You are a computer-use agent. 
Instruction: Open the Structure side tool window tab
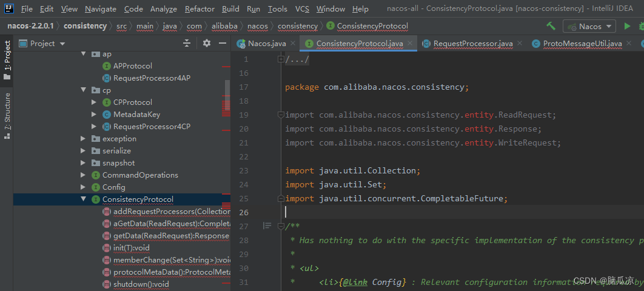(x=7, y=116)
